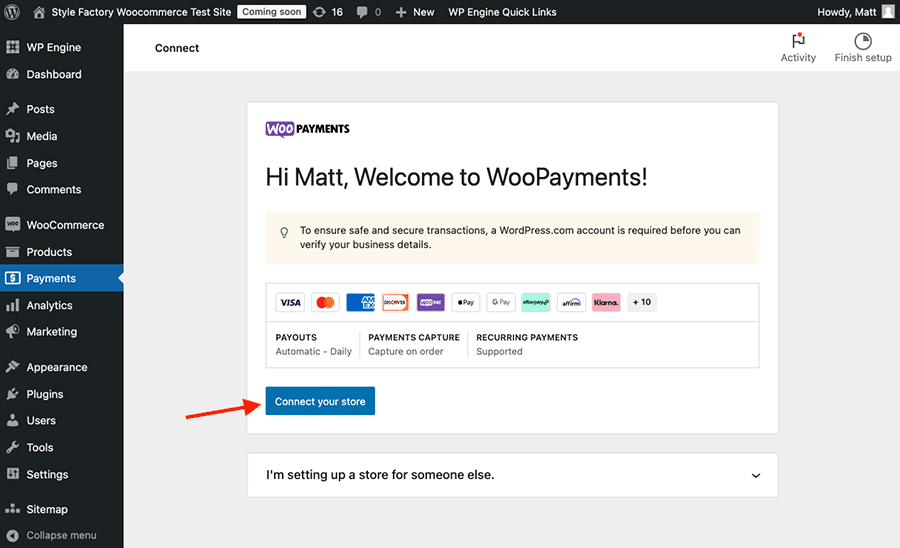This screenshot has width=900, height=548.
Task: Open WooCommerce in sidebar menu
Action: coord(65,225)
